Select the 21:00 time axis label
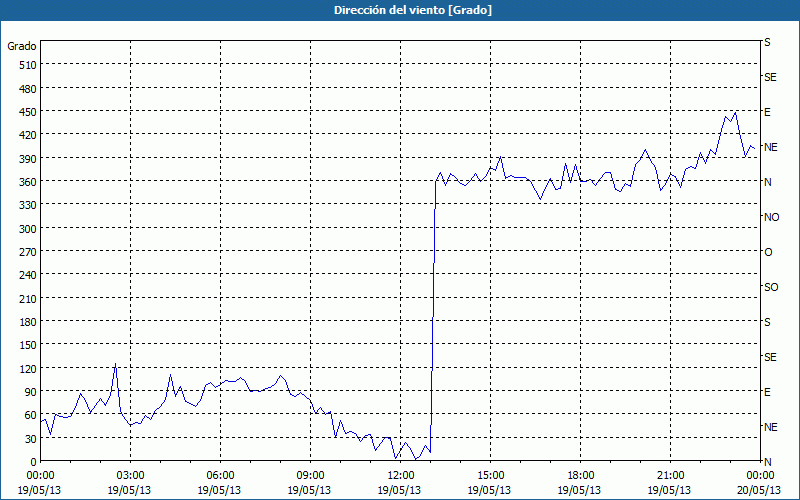 click(670, 476)
